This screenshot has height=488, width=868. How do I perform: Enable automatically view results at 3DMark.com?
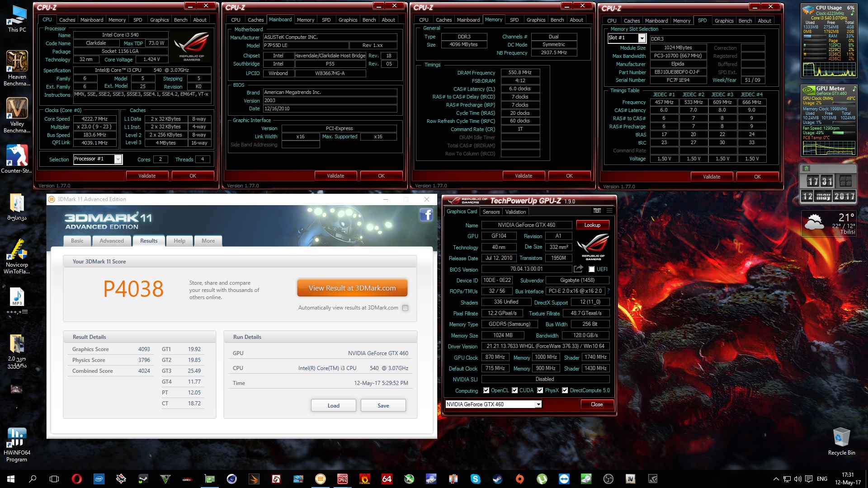point(405,308)
